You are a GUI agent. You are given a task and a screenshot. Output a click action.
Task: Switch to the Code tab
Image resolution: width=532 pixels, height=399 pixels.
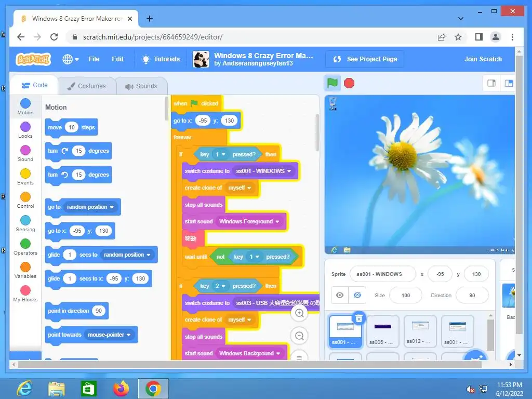click(x=34, y=85)
